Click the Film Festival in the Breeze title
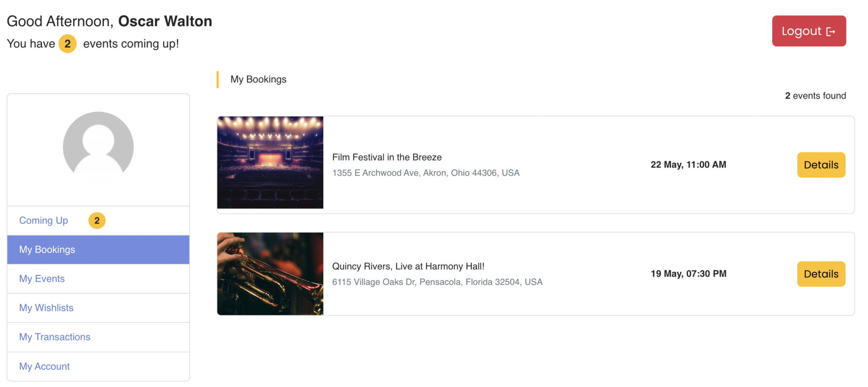The height and width of the screenshot is (387, 868). point(387,157)
